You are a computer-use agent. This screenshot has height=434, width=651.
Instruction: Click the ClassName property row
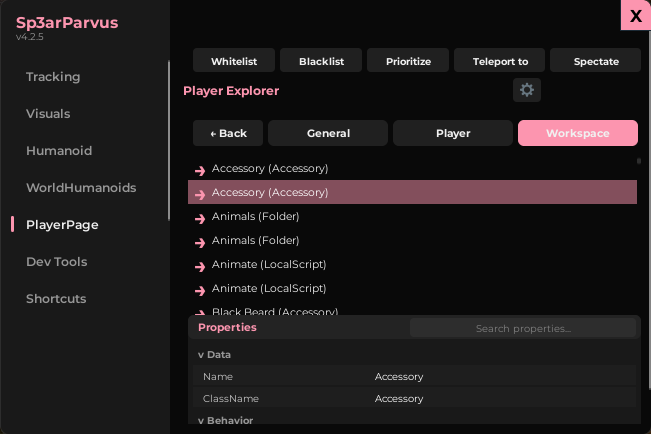point(414,398)
